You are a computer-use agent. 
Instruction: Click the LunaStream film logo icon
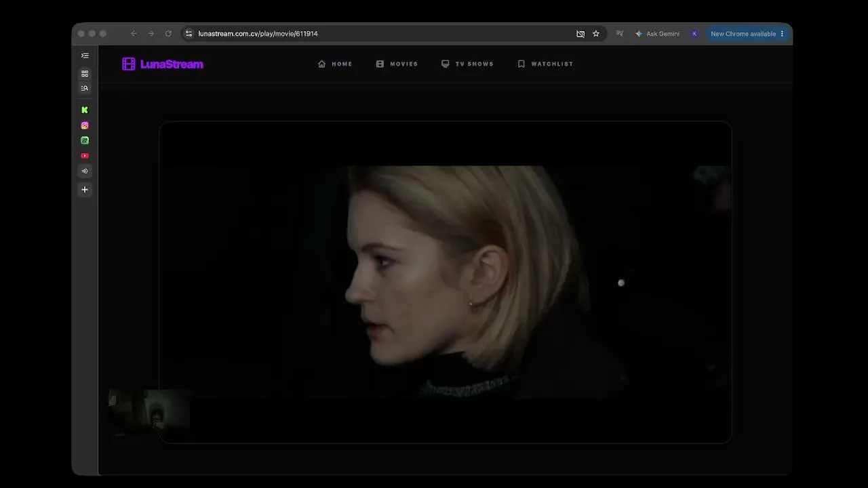(x=129, y=64)
